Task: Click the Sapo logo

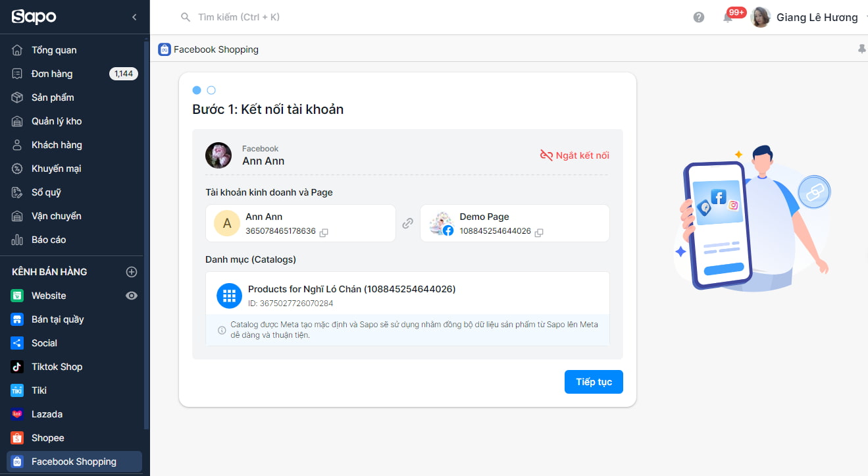Action: click(34, 16)
